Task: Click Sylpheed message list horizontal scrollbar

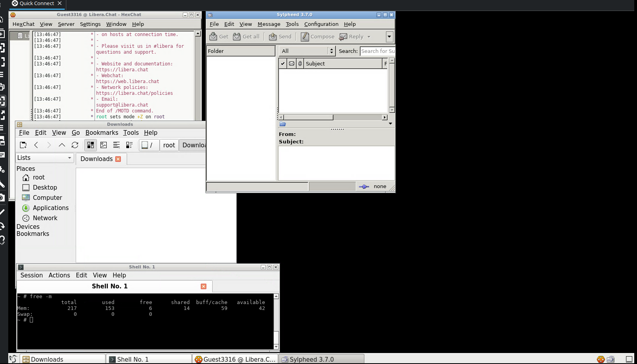Action: (308, 117)
